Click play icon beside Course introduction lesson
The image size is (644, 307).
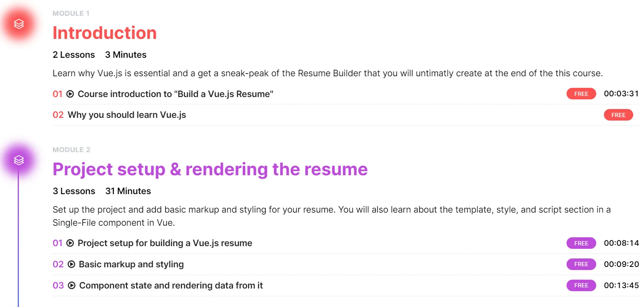coord(70,94)
